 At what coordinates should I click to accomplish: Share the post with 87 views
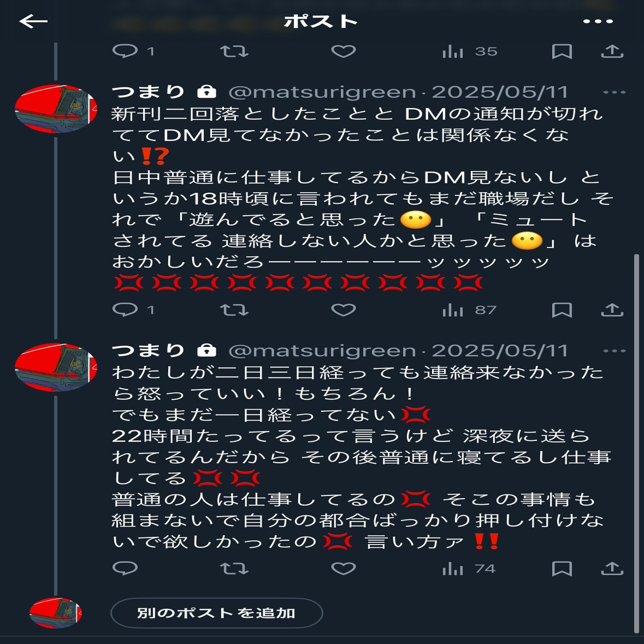coord(612,309)
